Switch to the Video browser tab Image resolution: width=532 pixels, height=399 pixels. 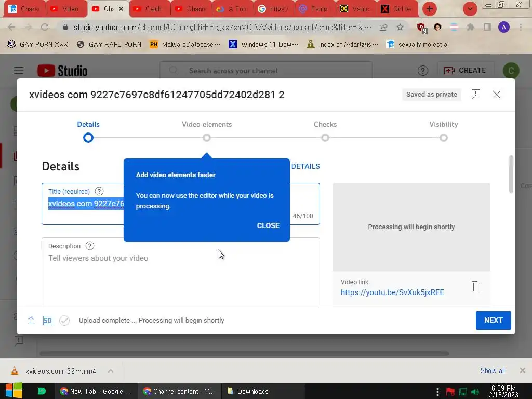pyautogui.click(x=66, y=9)
